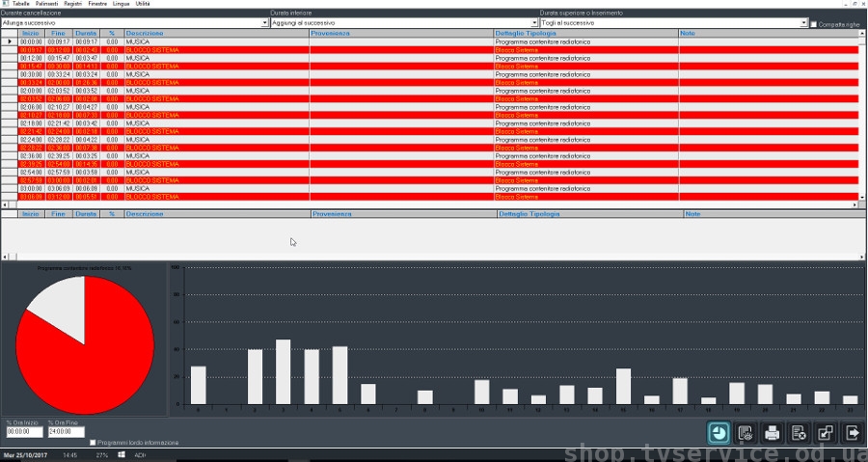Image resolution: width=868 pixels, height=462 pixels.
Task: Enable the Compatta righe checkbox
Action: 814,23
